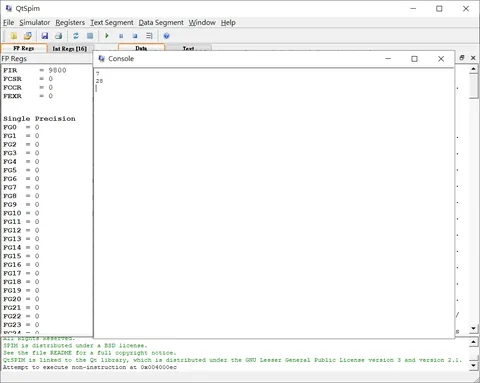The height and width of the screenshot is (383, 480).
Task: Click the Print toolbar icon
Action: click(59, 36)
